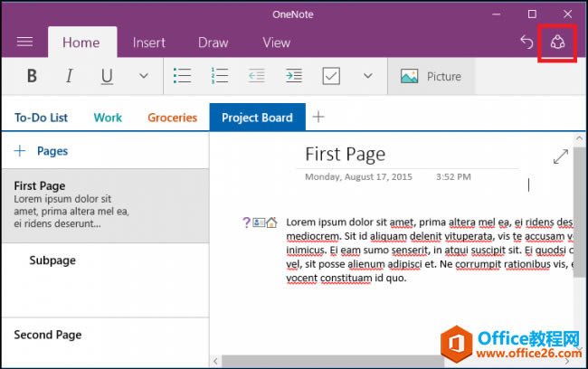The height and width of the screenshot is (369, 588).
Task: Open the hamburger navigation menu
Action: [x=24, y=42]
